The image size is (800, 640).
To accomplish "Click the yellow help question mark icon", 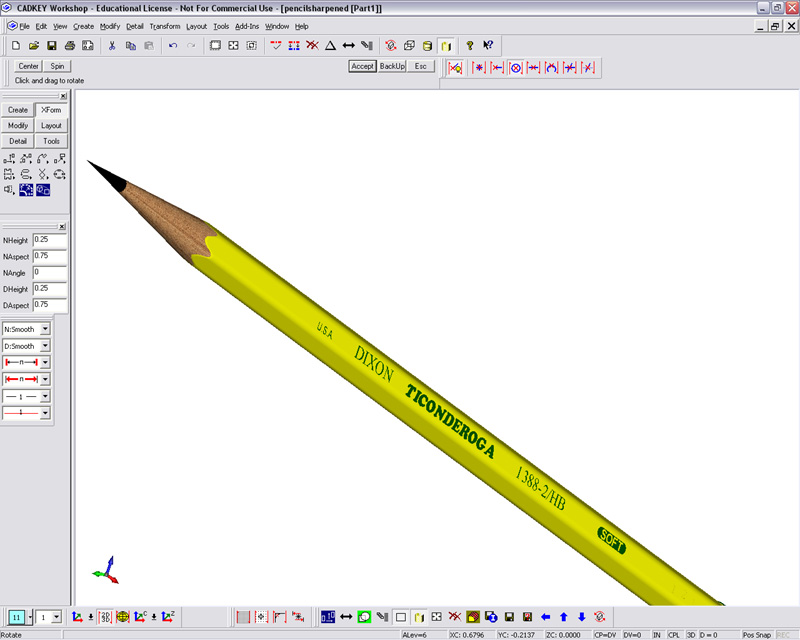I will (469, 45).
